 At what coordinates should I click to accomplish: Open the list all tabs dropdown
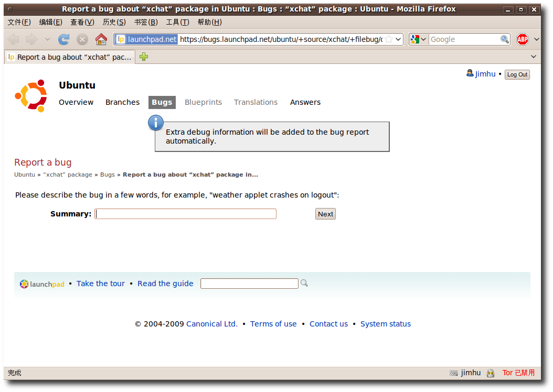(x=534, y=57)
